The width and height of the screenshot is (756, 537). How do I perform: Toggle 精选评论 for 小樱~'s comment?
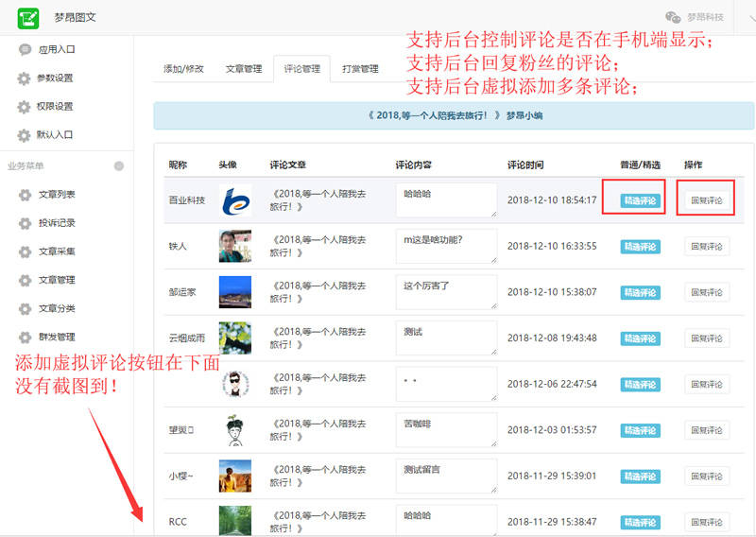click(x=640, y=476)
